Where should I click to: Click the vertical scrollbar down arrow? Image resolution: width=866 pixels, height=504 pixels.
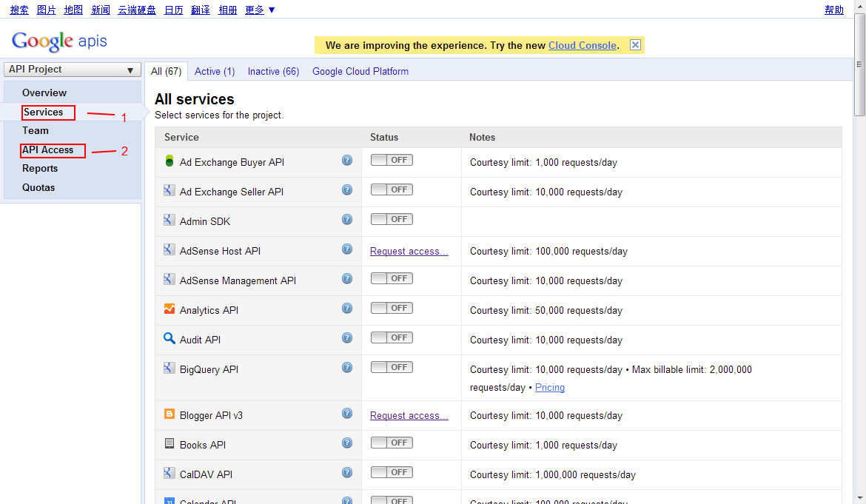(859, 498)
